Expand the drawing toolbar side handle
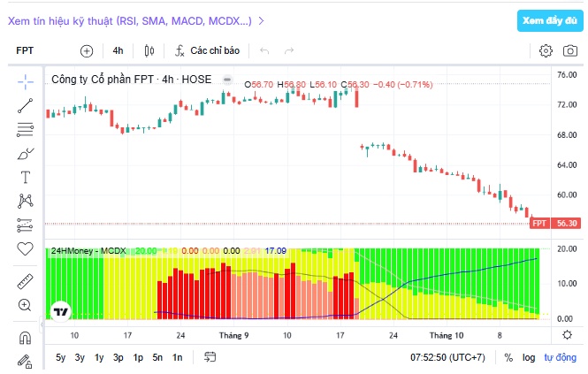This screenshot has height=374, width=588. [42, 324]
